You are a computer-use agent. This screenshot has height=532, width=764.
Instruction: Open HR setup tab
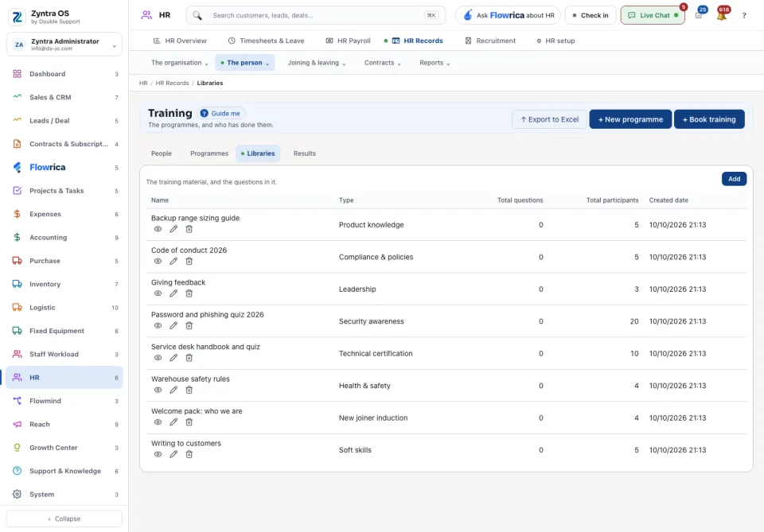tap(555, 41)
